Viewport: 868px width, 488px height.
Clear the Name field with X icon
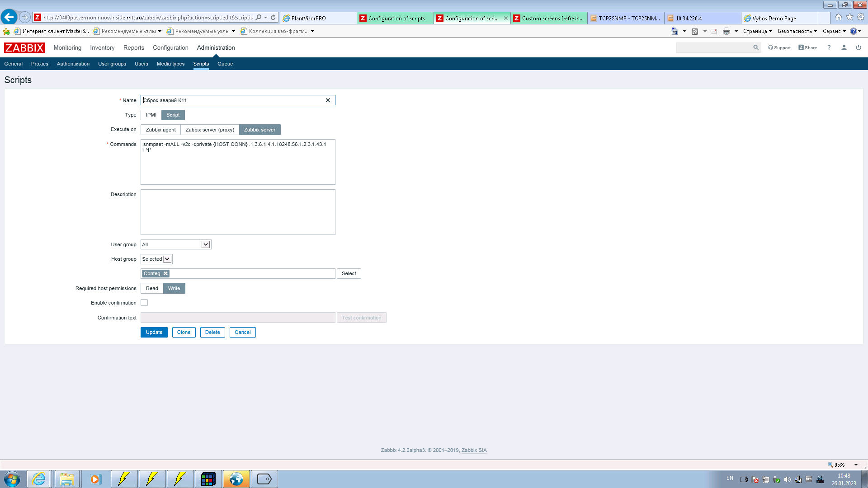[328, 100]
